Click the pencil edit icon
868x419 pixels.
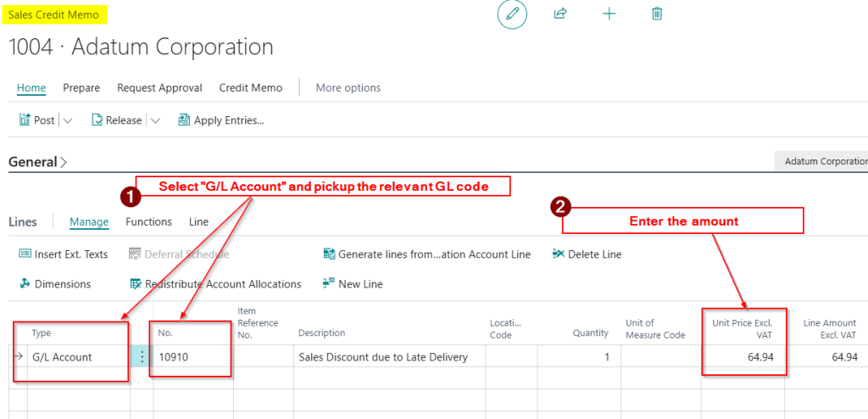tap(512, 14)
